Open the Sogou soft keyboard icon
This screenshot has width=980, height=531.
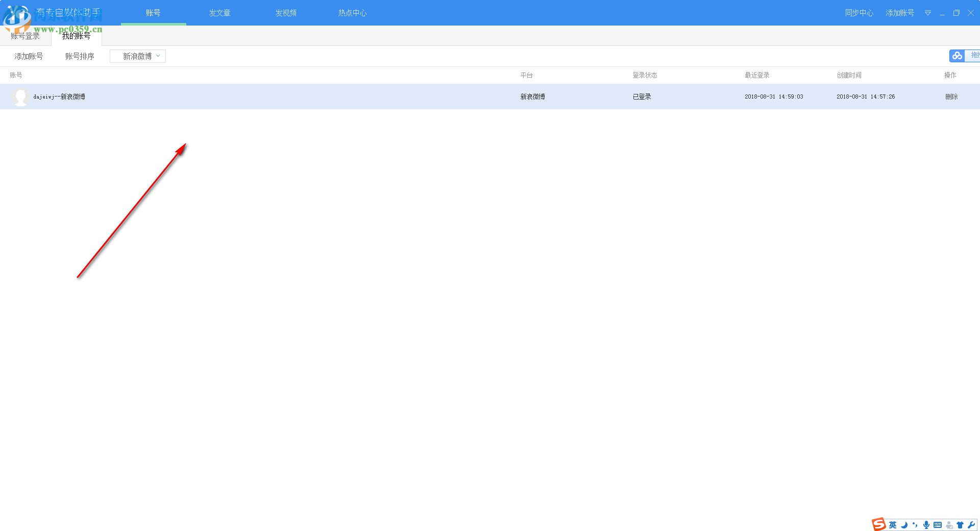[938, 525]
